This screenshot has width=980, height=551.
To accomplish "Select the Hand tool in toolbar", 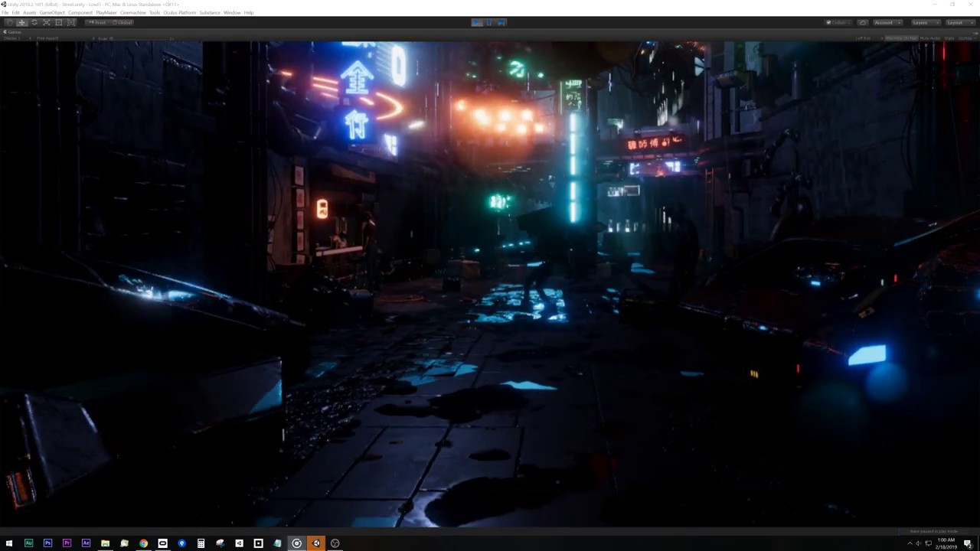I will tap(9, 22).
